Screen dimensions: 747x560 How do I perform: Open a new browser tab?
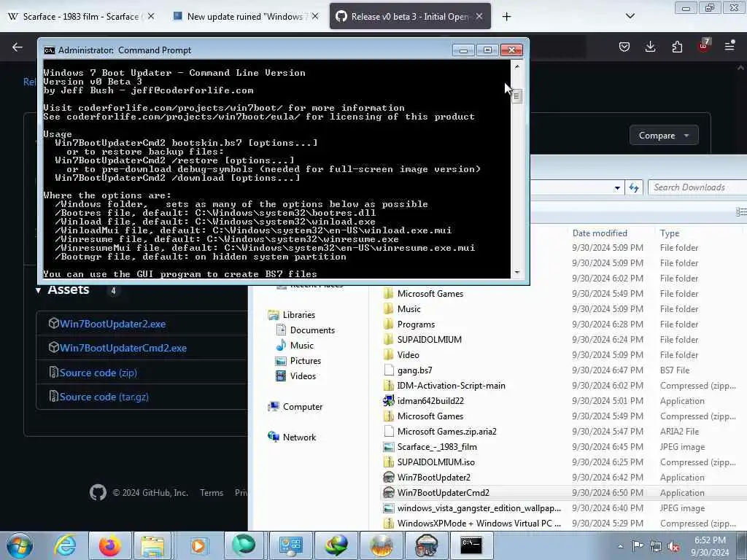[x=506, y=17]
